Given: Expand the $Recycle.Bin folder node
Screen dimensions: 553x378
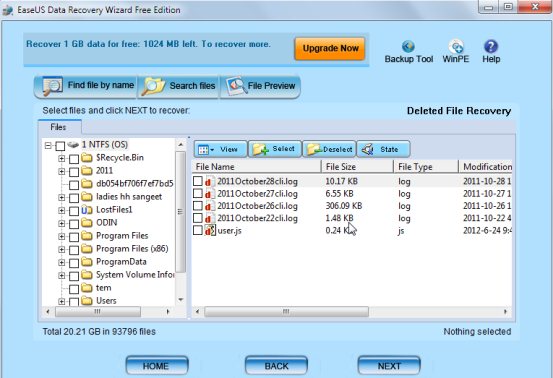Looking at the screenshot, I should tap(62, 158).
